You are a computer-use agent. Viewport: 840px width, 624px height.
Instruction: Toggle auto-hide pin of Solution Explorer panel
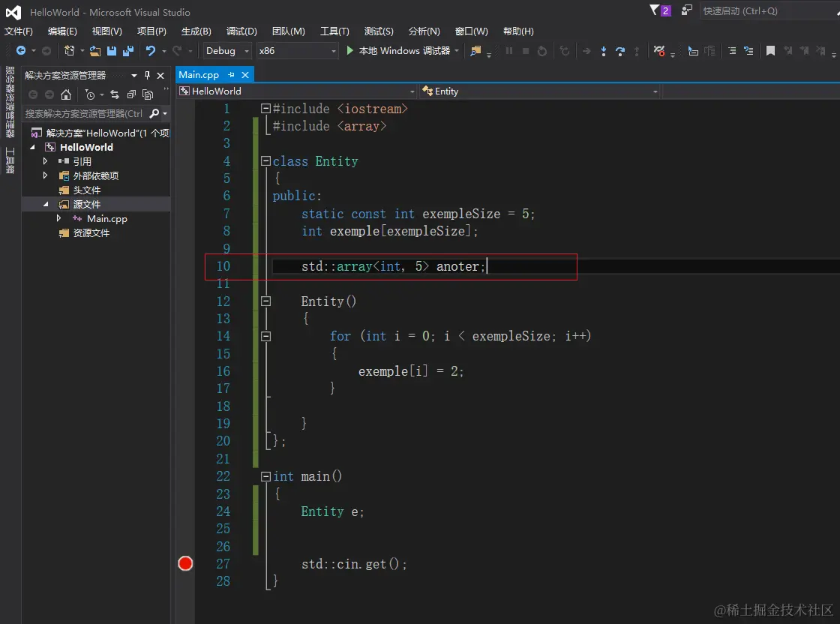click(148, 76)
